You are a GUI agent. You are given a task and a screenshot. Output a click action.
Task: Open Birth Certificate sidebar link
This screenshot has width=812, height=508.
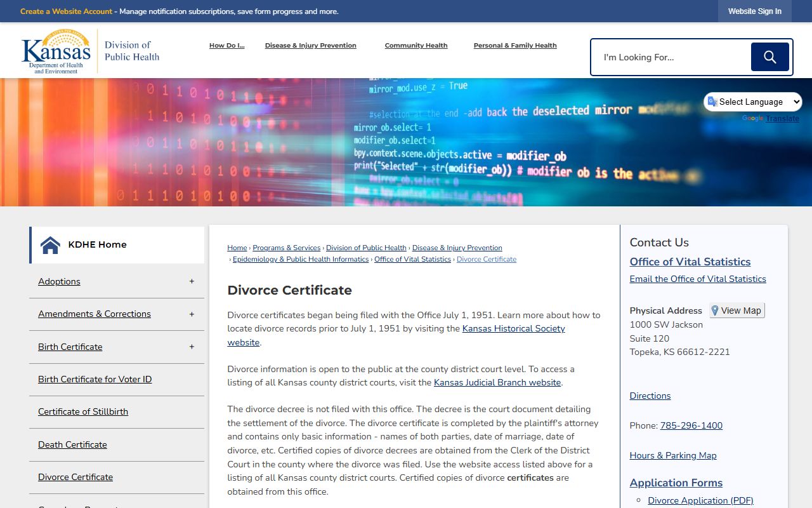pyautogui.click(x=70, y=347)
